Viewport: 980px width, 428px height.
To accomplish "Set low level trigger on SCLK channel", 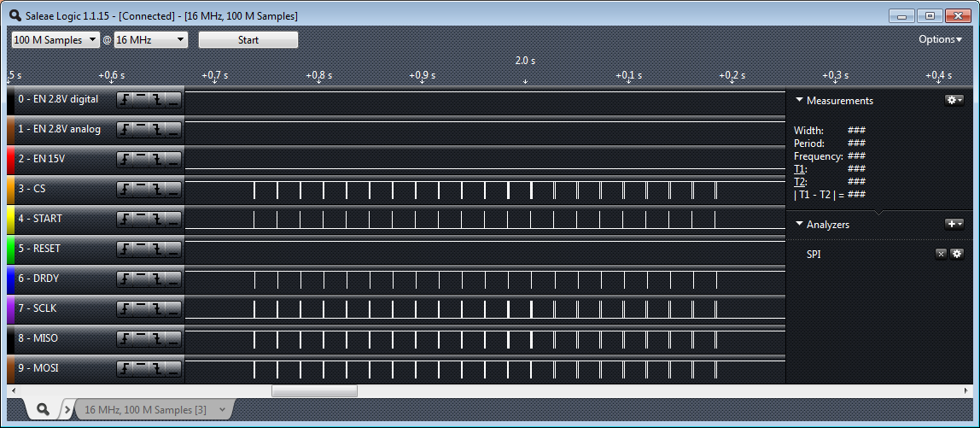I will point(173,308).
